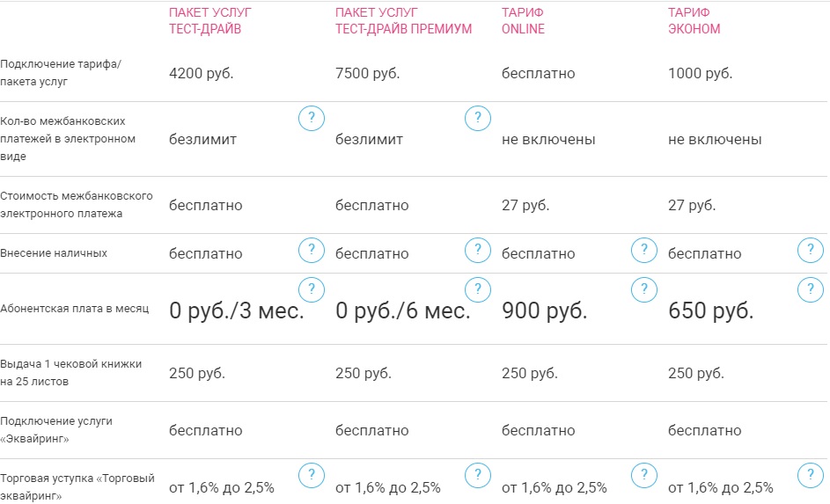This screenshot has width=830, height=504.
Task: Click acquiring discount help icon for Эконом tariff
Action: [811, 476]
